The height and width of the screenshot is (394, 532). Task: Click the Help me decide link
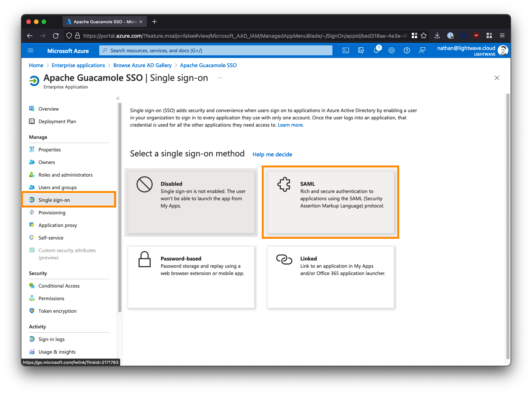click(x=272, y=154)
